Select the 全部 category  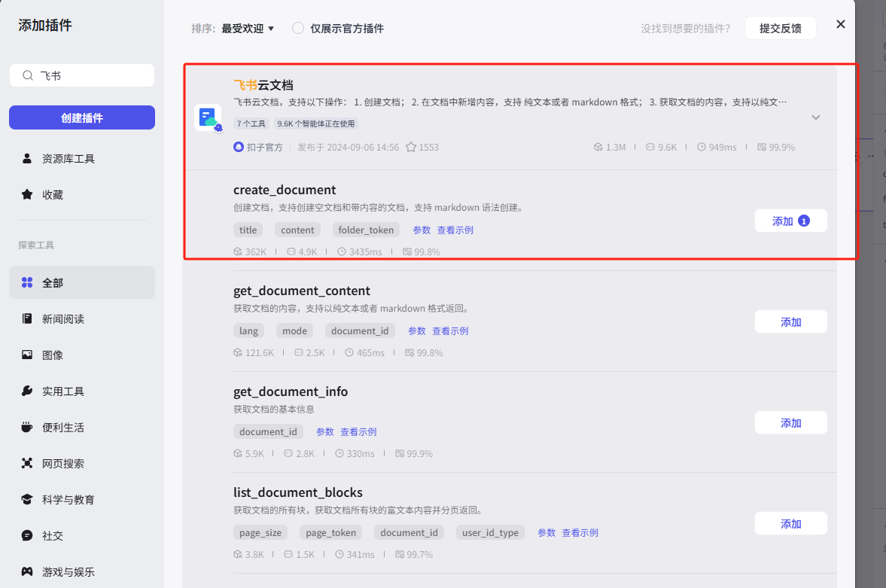click(x=82, y=282)
